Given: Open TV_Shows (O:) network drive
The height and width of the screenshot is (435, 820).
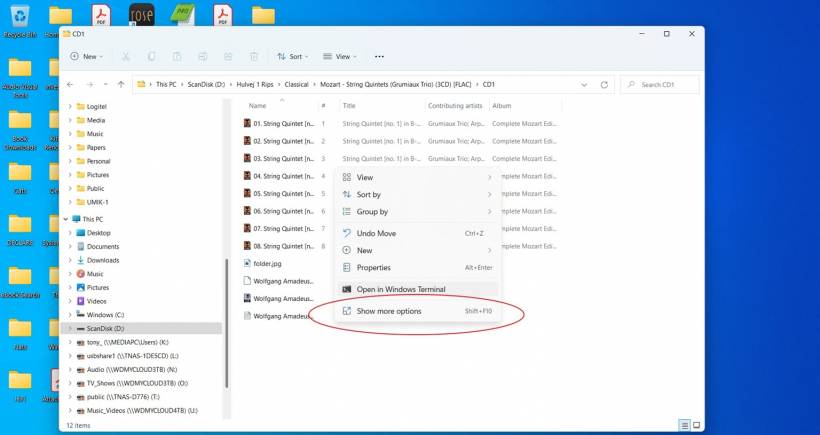Looking at the screenshot, I should pyautogui.click(x=132, y=383).
